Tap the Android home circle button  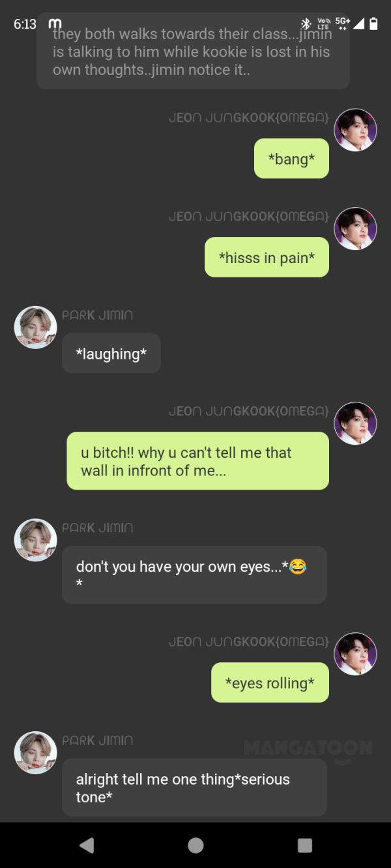pyautogui.click(x=195, y=845)
